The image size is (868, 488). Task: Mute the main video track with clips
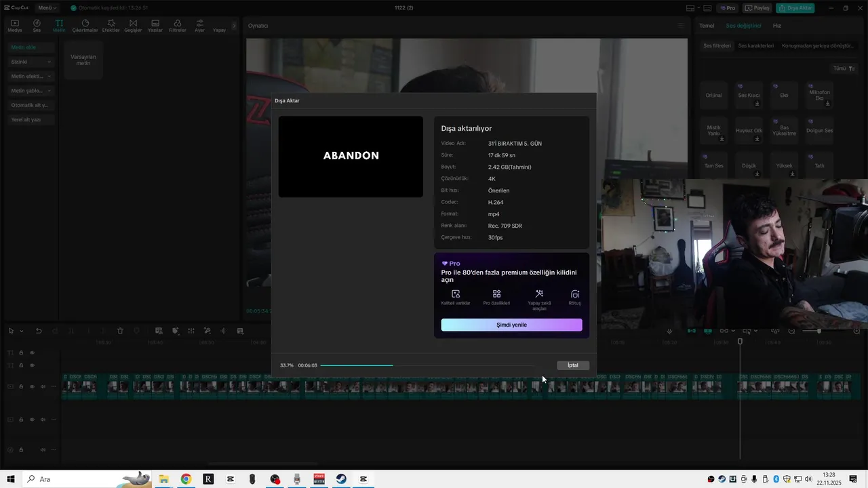point(43,386)
